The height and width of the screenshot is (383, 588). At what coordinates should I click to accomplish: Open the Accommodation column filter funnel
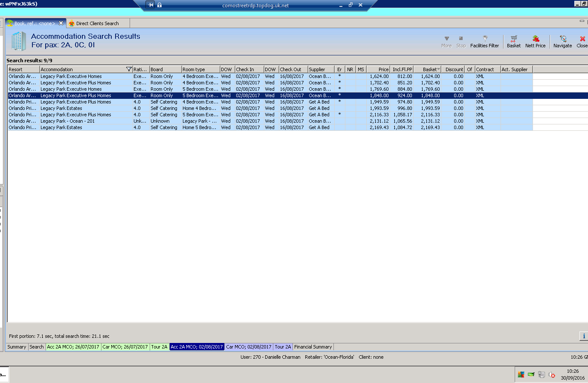tap(129, 69)
